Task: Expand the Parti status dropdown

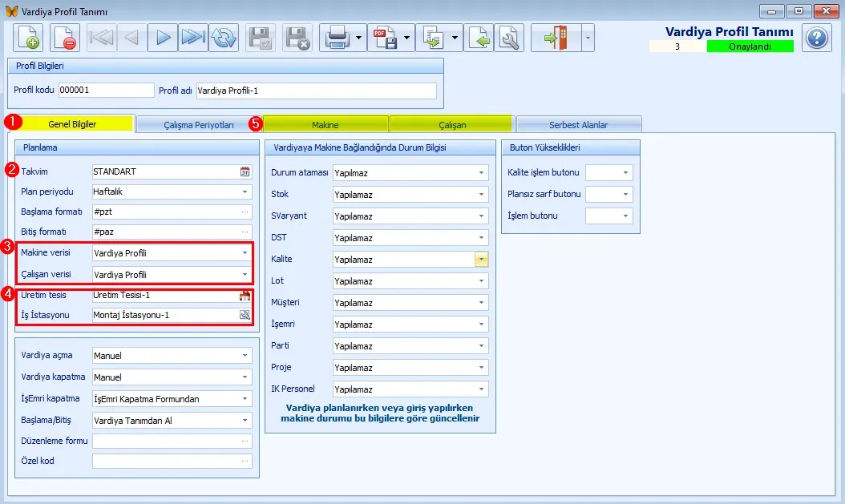Action: [481, 345]
